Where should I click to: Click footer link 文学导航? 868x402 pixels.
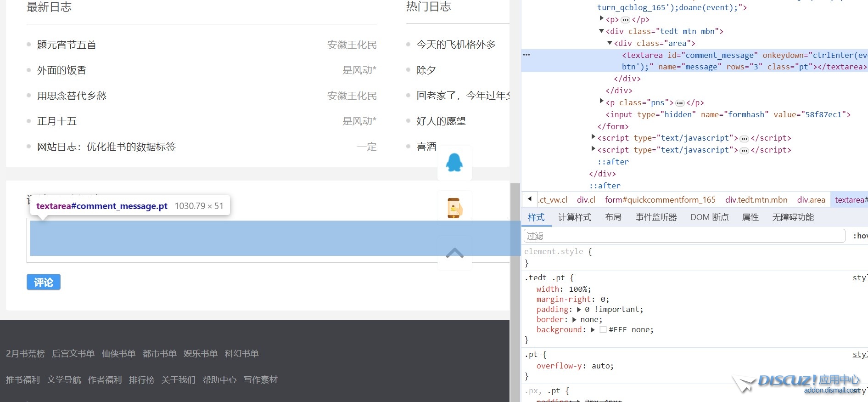pos(64,380)
